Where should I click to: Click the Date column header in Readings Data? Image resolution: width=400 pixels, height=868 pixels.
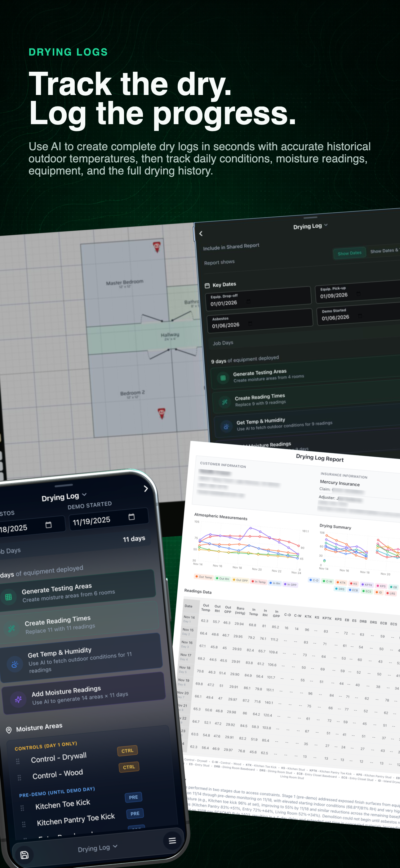(x=189, y=606)
